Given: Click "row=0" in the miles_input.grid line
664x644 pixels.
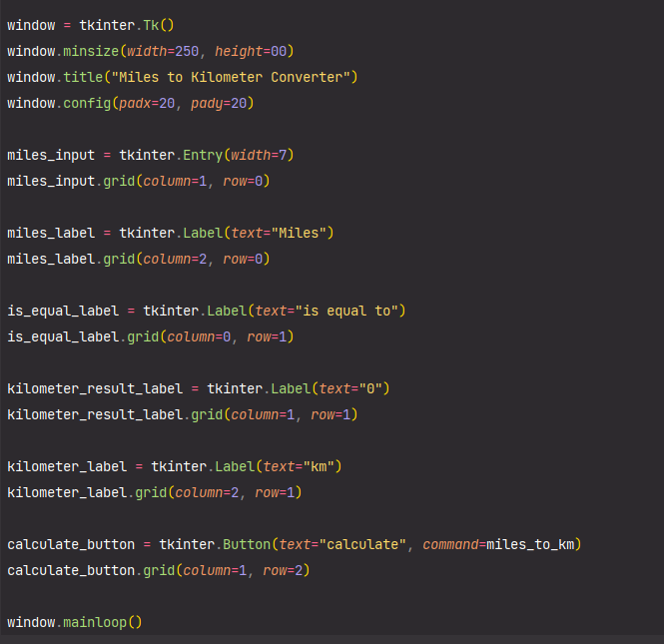Looking at the screenshot, I should (x=243, y=181).
